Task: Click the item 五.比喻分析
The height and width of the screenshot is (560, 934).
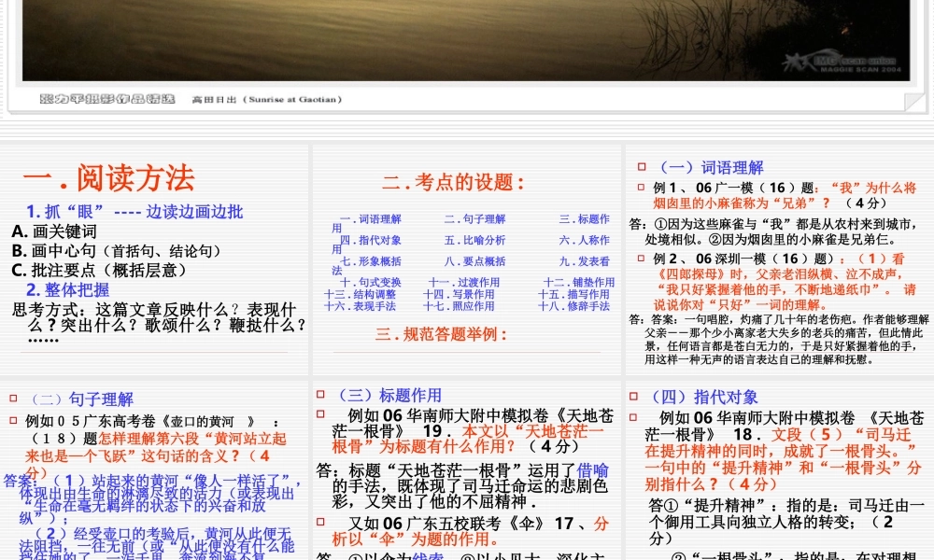Action: point(474,241)
